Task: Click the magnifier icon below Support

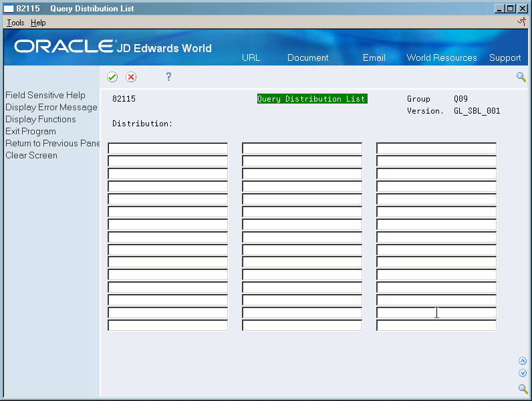Action: [521, 77]
